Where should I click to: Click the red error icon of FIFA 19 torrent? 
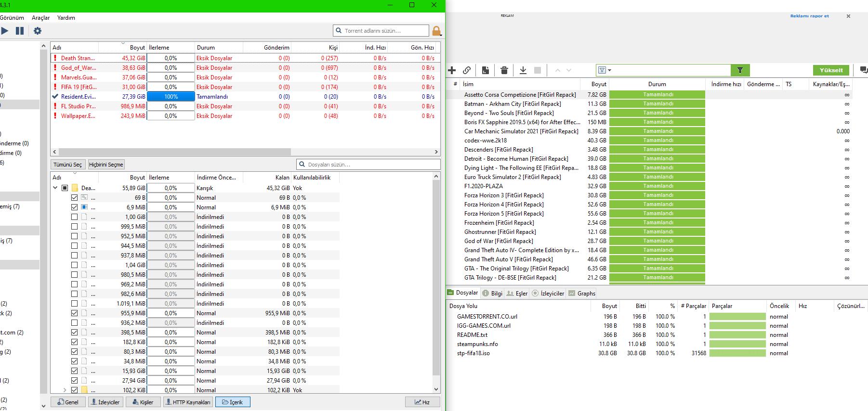55,87
